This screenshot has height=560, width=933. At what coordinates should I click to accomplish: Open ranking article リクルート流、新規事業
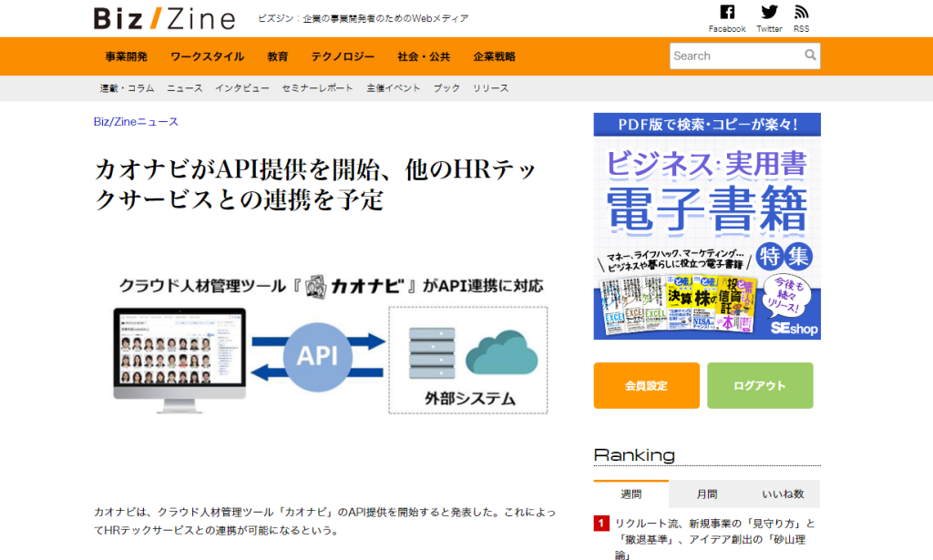click(714, 539)
